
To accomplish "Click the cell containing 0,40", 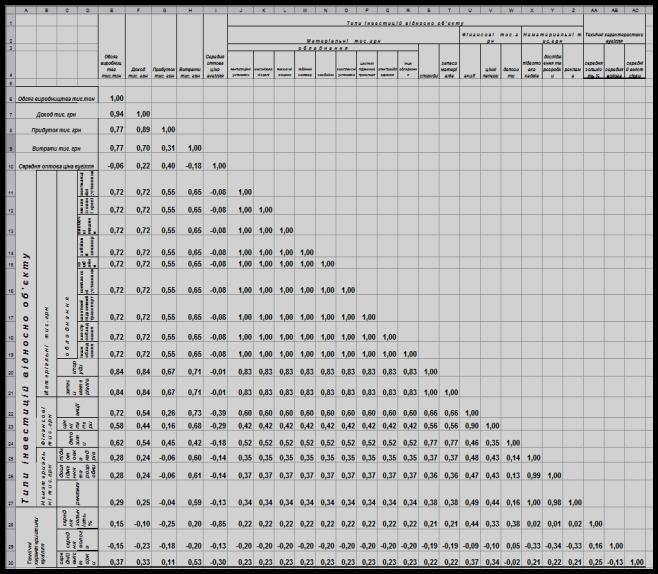I will [164, 162].
